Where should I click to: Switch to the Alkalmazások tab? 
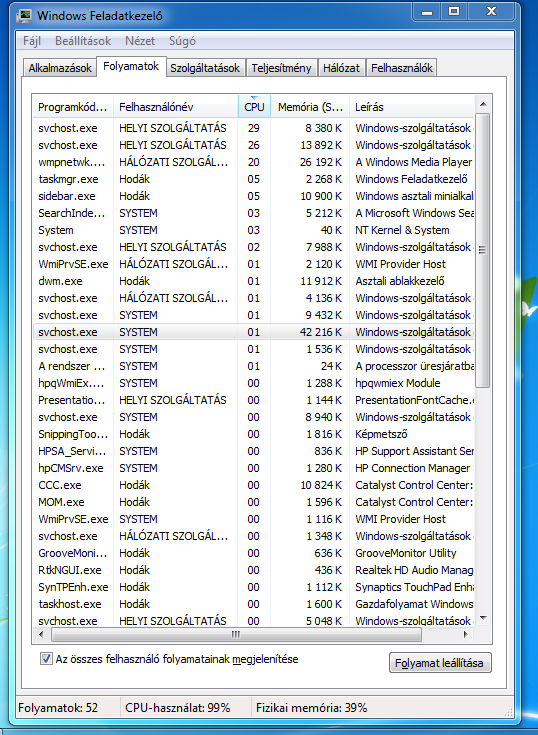(60, 68)
